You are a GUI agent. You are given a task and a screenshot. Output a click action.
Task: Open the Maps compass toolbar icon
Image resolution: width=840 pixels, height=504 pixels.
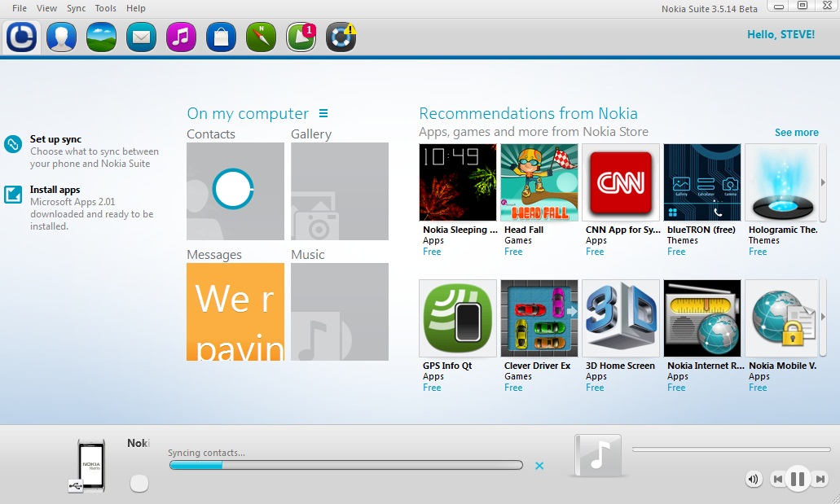pos(261,37)
